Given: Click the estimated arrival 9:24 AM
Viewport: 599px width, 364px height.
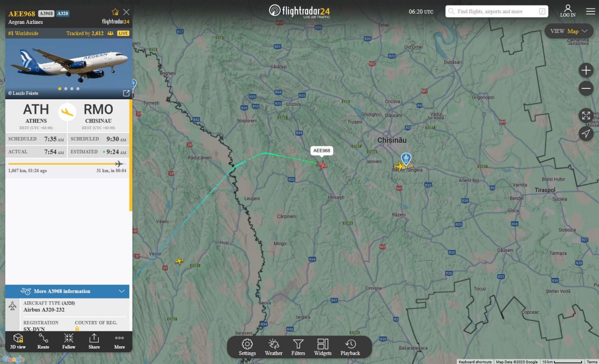Looking at the screenshot, I should pyautogui.click(x=116, y=152).
